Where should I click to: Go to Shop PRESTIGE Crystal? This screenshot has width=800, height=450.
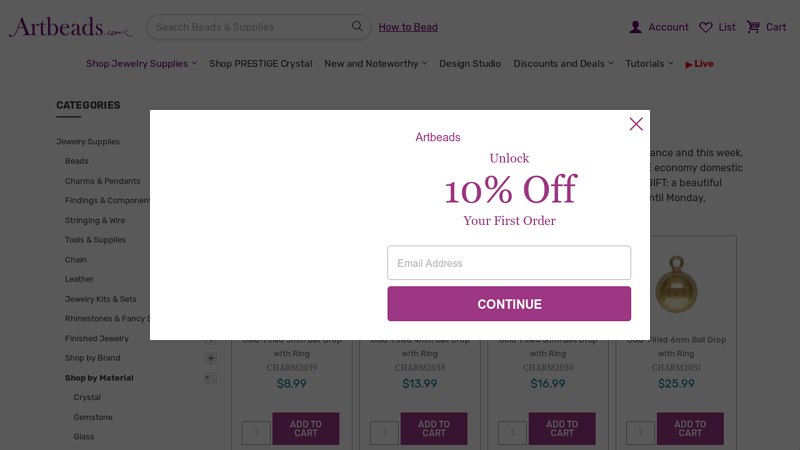[260, 64]
